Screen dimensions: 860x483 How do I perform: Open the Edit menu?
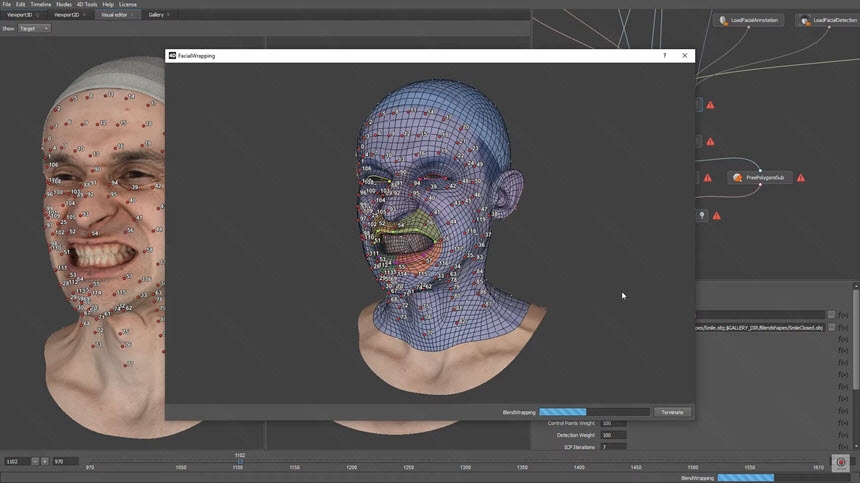[20, 4]
